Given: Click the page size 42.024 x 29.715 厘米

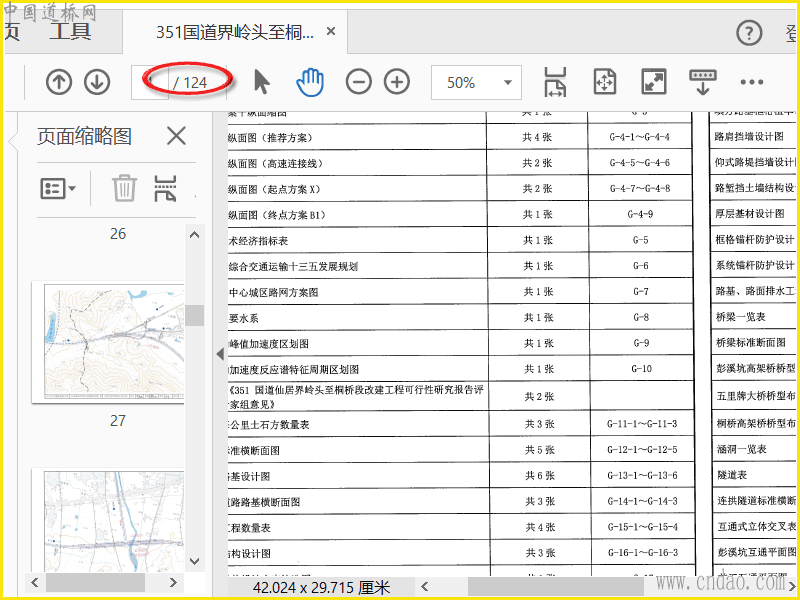Looking at the screenshot, I should (321, 588).
